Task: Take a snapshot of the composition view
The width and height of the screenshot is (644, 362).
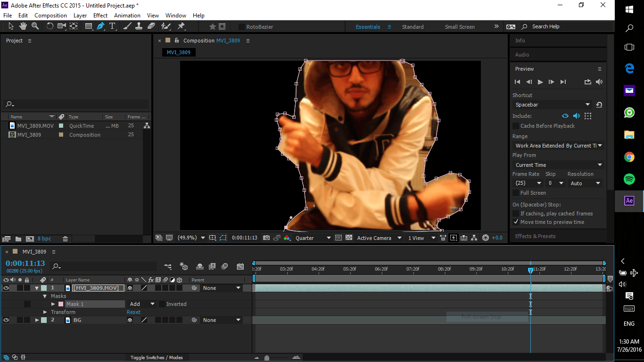Action: click(267, 238)
